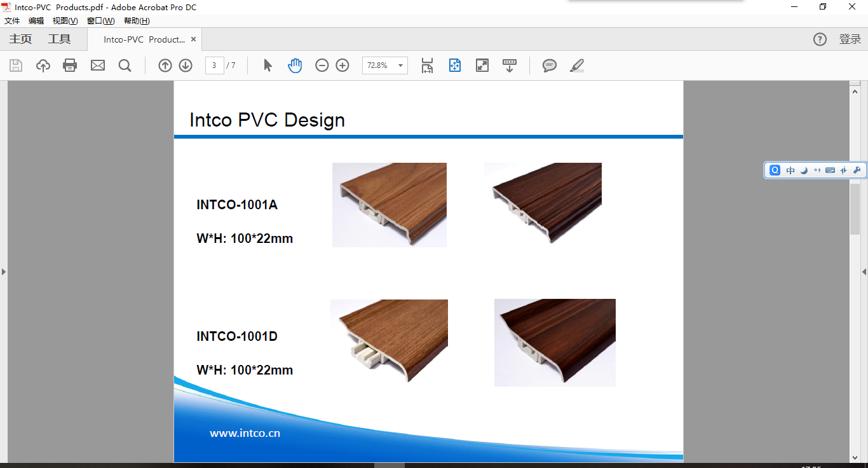Zoom in with the plus icon

point(342,65)
